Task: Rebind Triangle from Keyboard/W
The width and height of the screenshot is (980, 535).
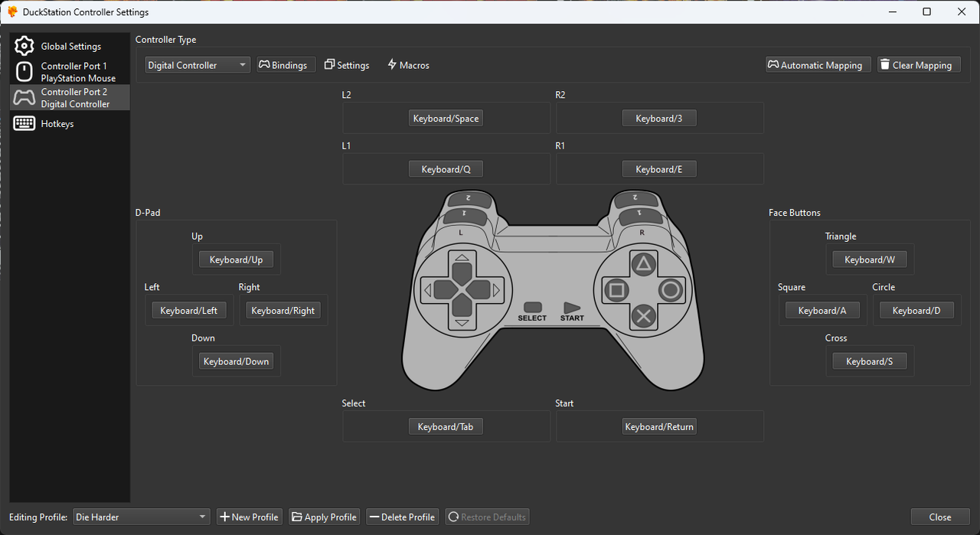Action: pyautogui.click(x=870, y=259)
